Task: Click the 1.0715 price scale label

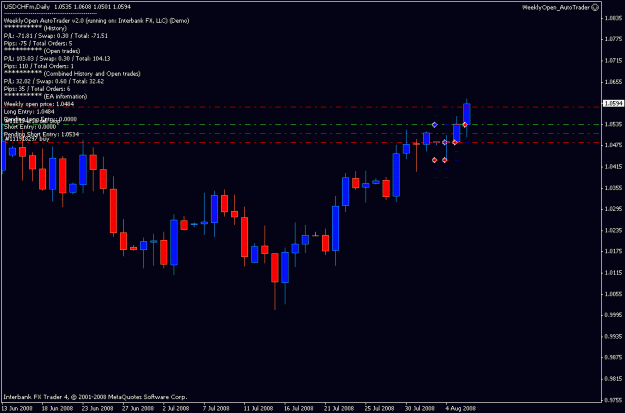Action: coord(613,61)
